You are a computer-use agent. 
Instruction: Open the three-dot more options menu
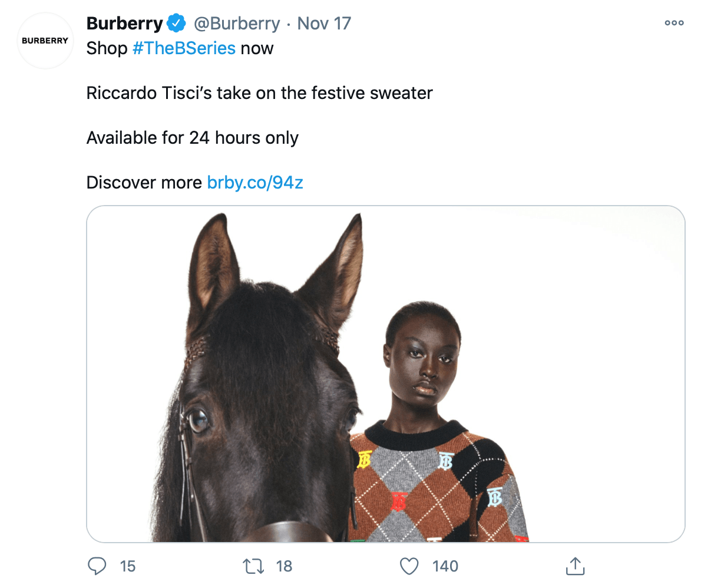point(674,23)
